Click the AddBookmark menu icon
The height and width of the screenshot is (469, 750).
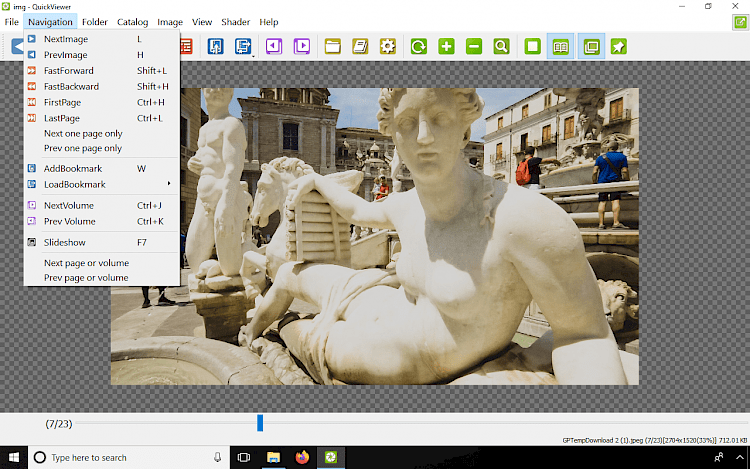(32, 168)
